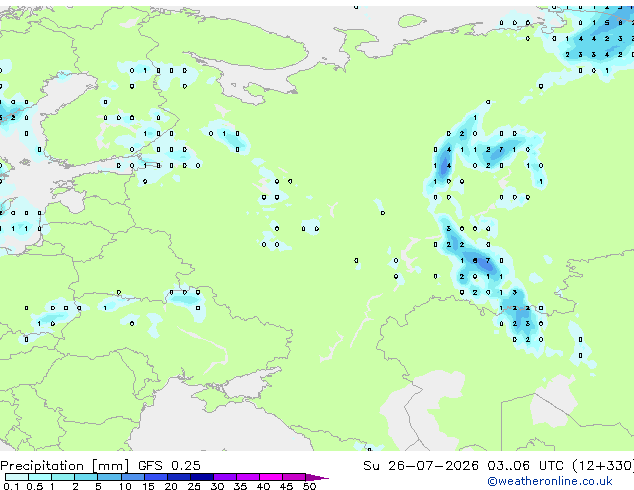Click the above-50 mm legend arrow tip
This screenshot has height=490, width=634.
[317, 477]
